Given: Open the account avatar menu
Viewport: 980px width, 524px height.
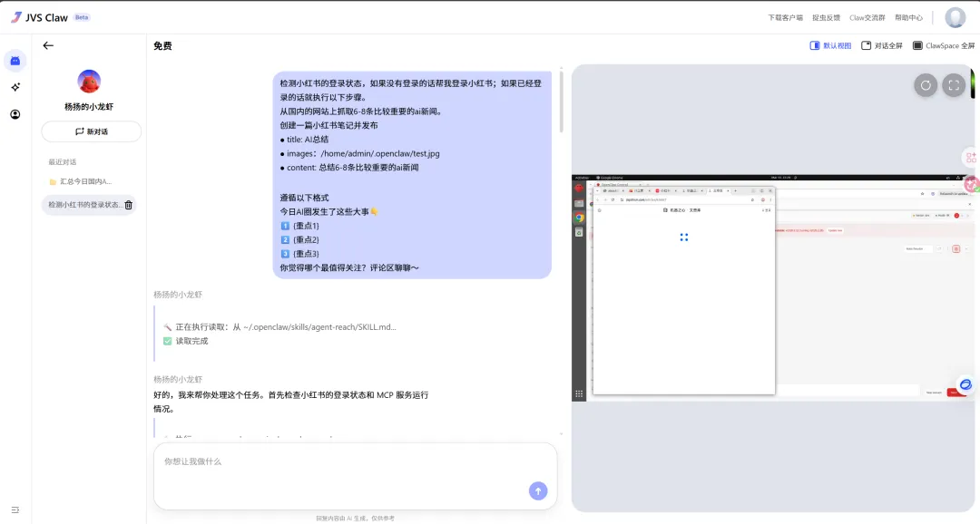Looking at the screenshot, I should (955, 17).
